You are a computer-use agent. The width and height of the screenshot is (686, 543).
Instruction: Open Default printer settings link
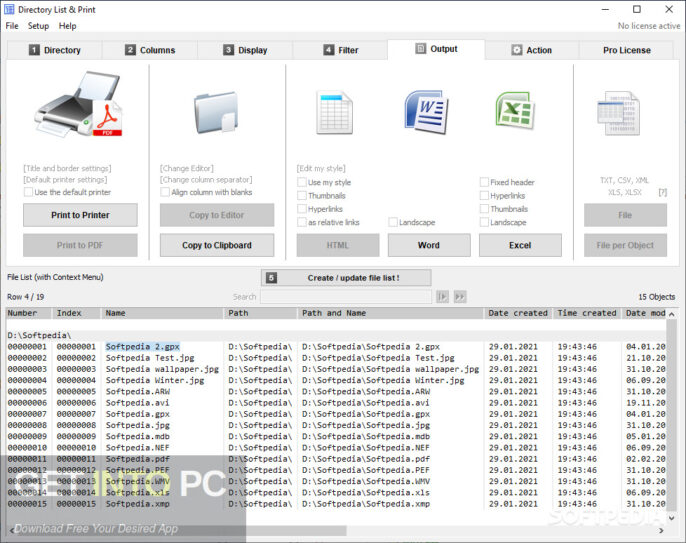tap(65, 180)
